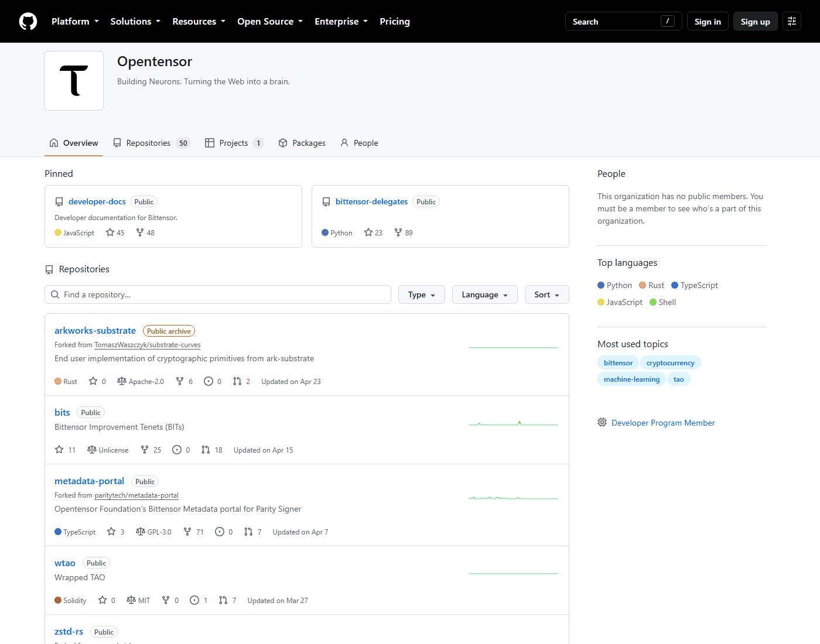Focus the top Search box
Viewport: 820px width, 644px height.
[x=624, y=22]
